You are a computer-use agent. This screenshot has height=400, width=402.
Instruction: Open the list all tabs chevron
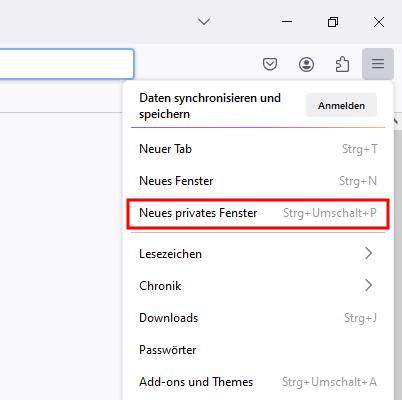[204, 22]
